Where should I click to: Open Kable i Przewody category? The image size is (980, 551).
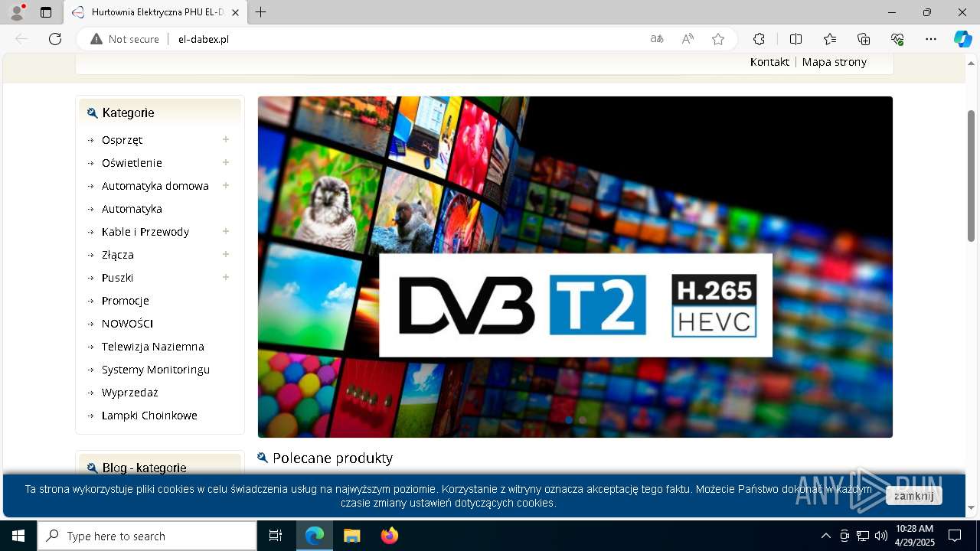tap(145, 232)
